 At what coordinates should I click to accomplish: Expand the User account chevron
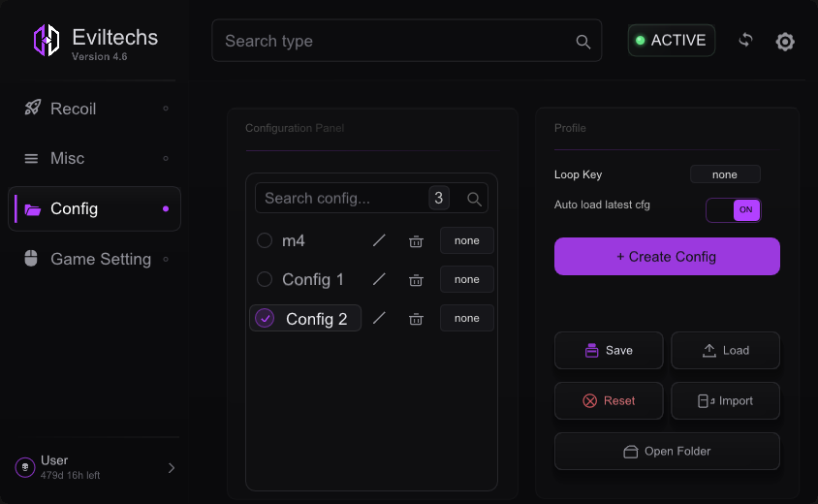coord(172,468)
